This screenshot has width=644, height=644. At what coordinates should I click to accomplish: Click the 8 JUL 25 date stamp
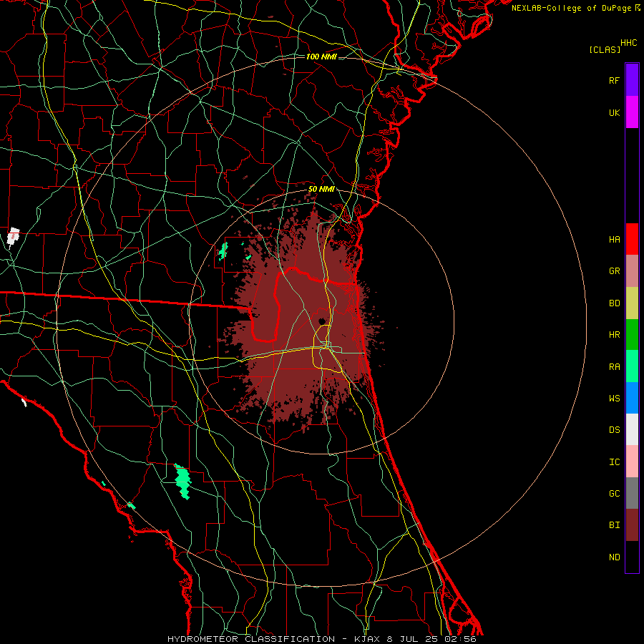[x=413, y=639]
